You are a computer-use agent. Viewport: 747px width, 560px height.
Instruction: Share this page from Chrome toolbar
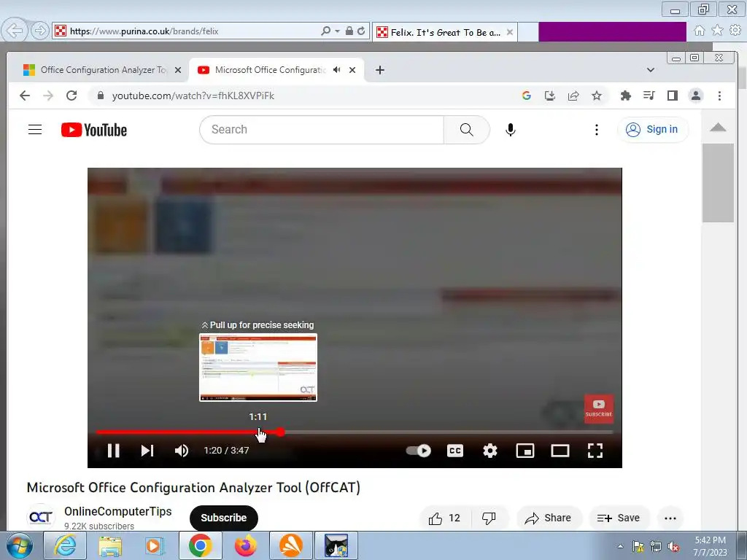tap(573, 96)
